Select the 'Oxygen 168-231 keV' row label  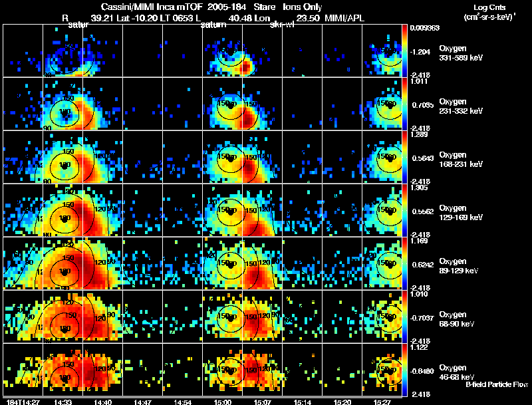pos(461,160)
